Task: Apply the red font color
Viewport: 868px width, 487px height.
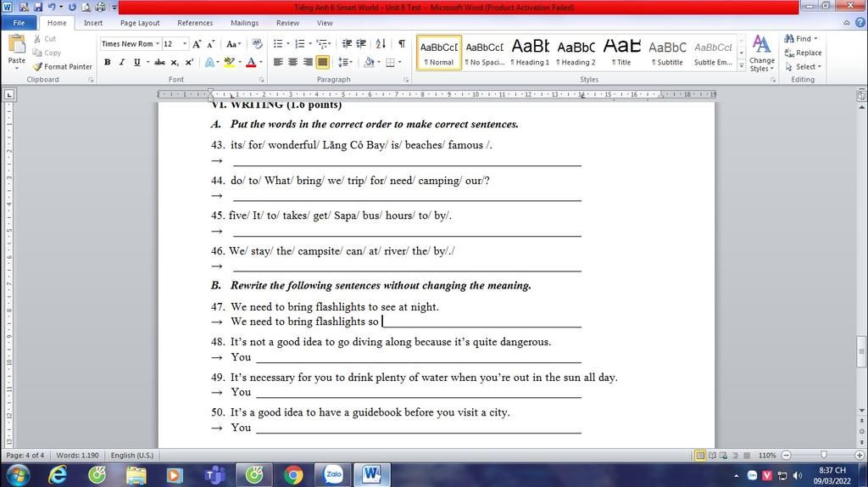Action: [x=251, y=62]
